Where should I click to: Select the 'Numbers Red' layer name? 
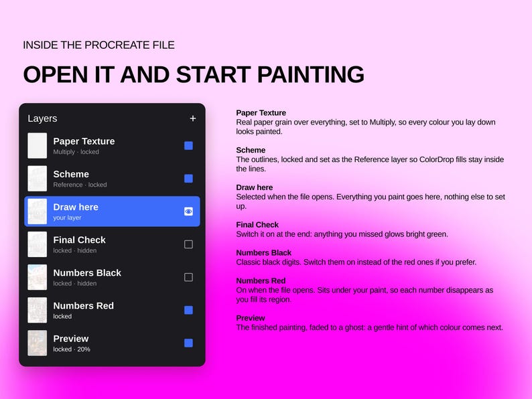[x=84, y=306]
